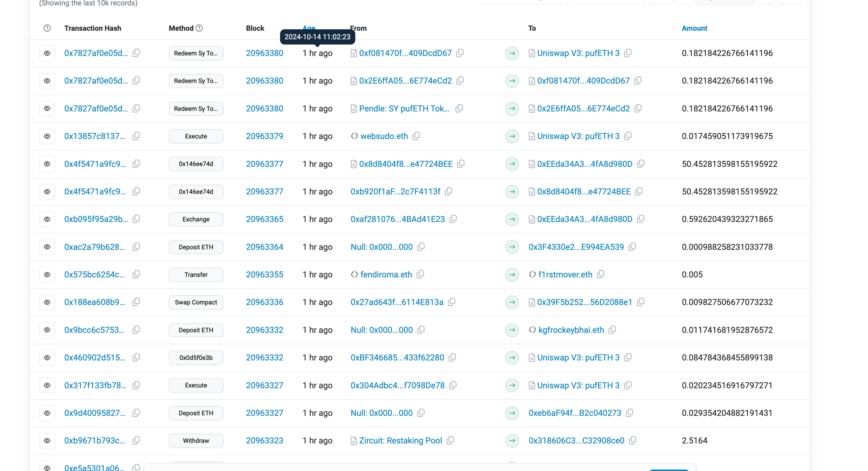Copy websudo.eth sender address

point(416,136)
